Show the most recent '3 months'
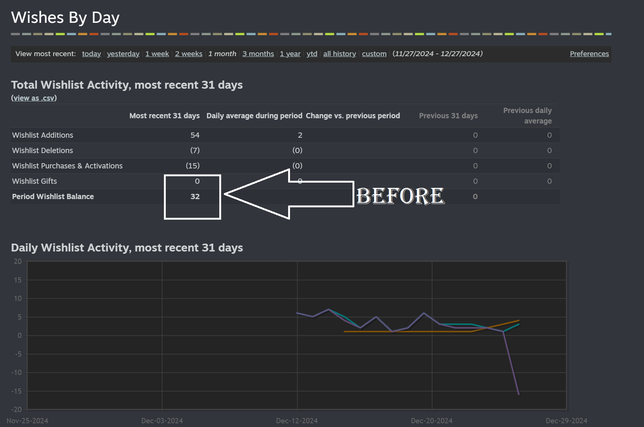Viewport: 644px width, 427px height. coord(258,54)
